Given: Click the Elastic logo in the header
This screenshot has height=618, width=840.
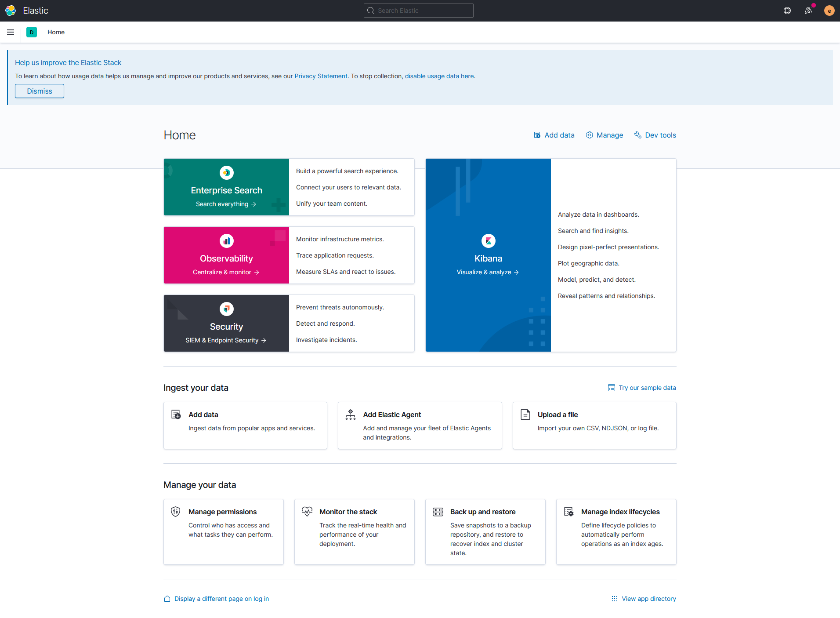Looking at the screenshot, I should [11, 10].
